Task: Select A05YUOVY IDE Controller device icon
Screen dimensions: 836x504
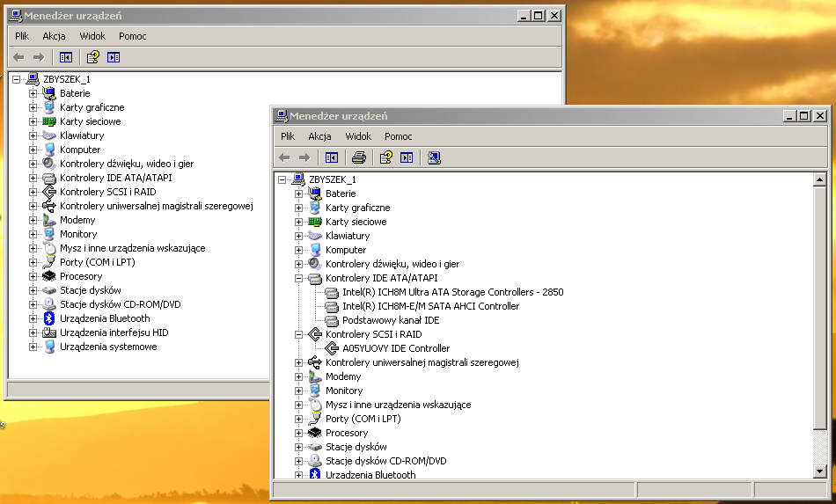Action: 332,348
